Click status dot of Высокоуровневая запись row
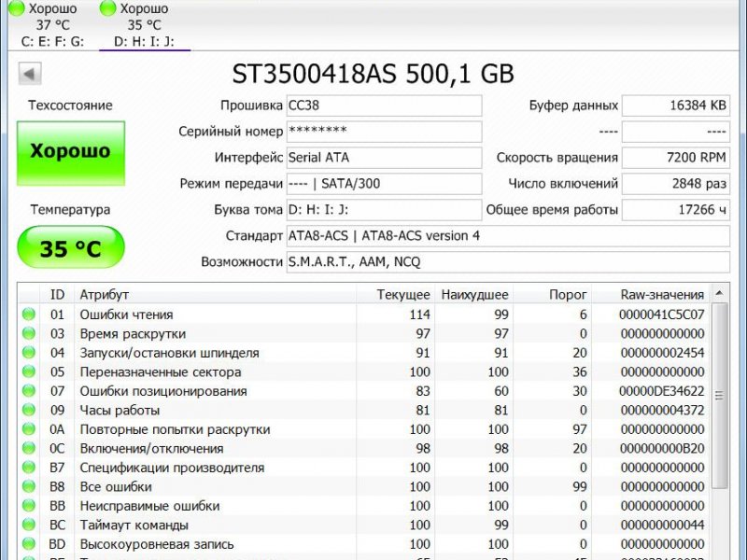 click(x=29, y=543)
